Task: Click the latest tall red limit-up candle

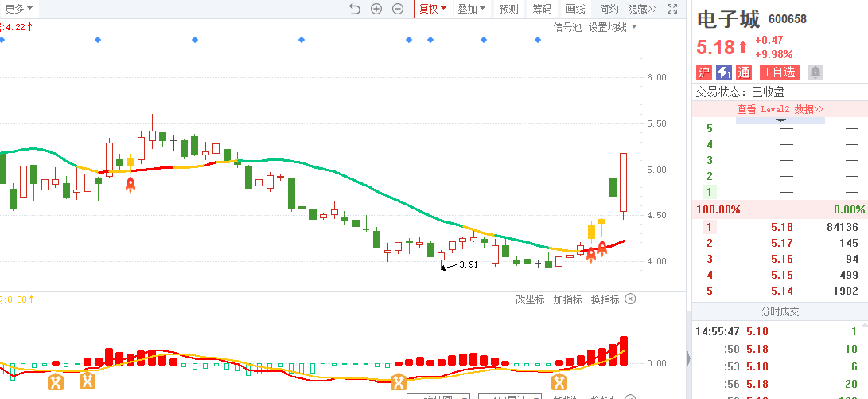Action: 623,182
